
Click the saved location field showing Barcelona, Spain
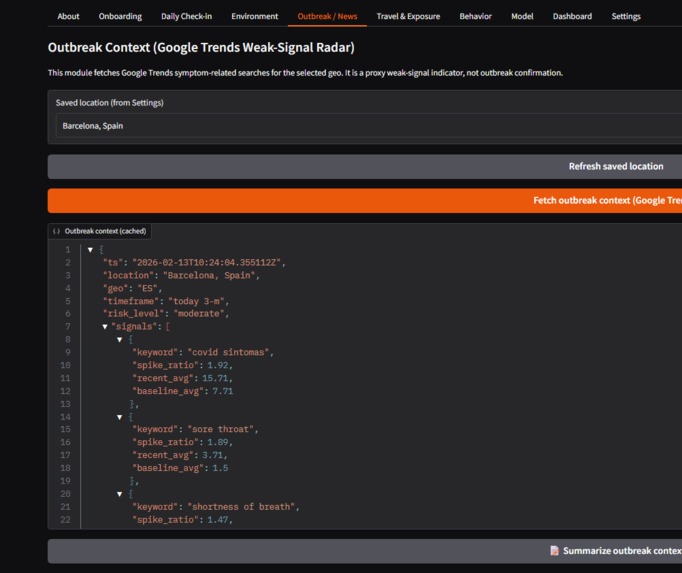tap(369, 126)
